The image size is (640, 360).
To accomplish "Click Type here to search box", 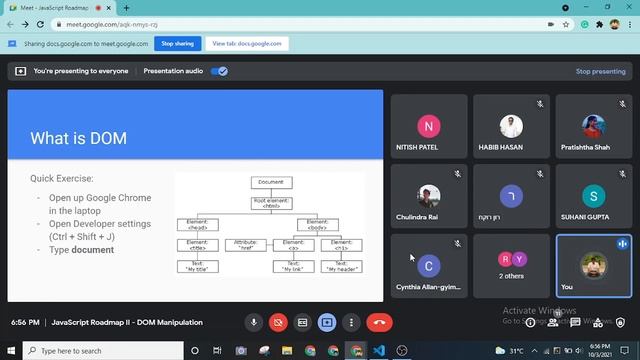I will pos(103,351).
